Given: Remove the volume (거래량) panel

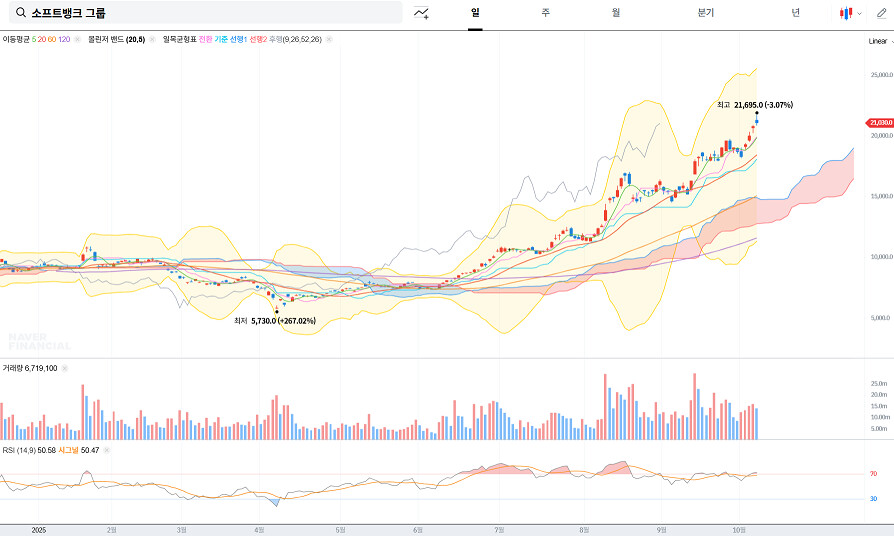Looking at the screenshot, I should pos(65,368).
